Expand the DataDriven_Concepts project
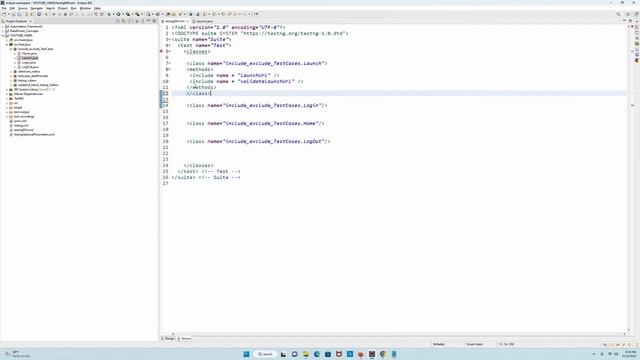The width and height of the screenshot is (640, 360). pyautogui.click(x=3, y=31)
